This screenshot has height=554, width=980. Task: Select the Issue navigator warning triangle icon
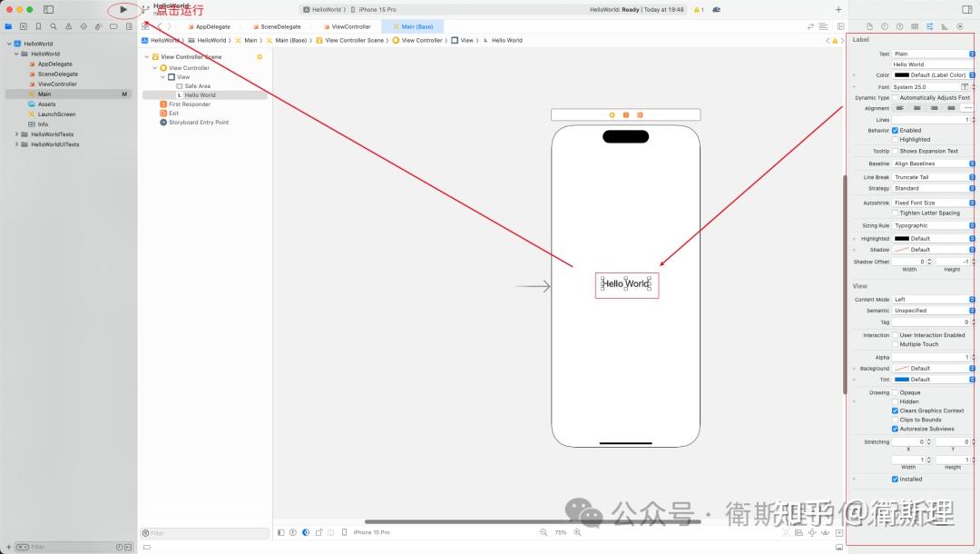click(68, 26)
